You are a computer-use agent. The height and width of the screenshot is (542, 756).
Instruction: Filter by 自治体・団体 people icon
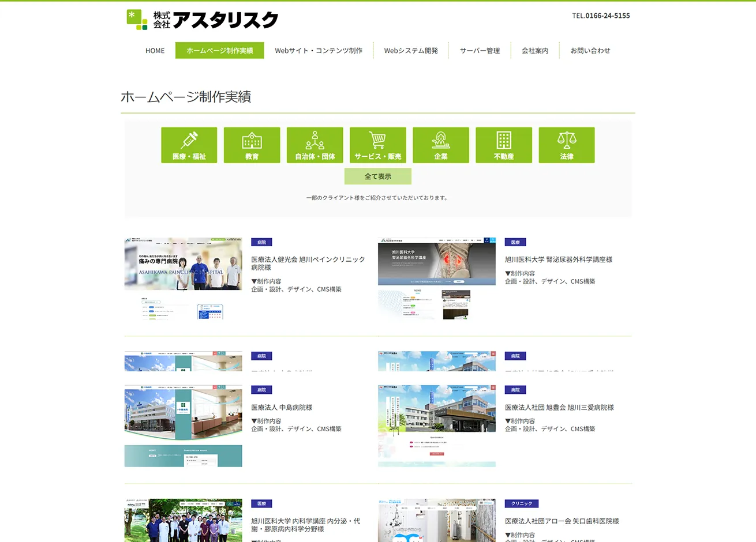tap(315, 145)
